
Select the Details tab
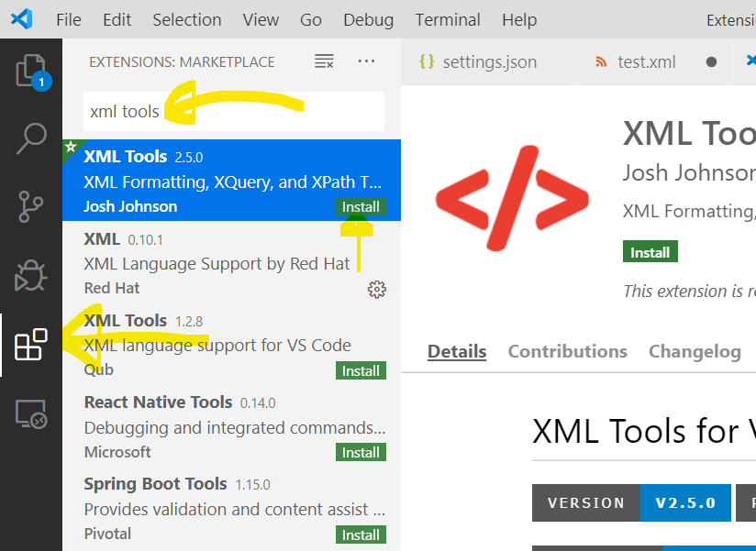457,351
